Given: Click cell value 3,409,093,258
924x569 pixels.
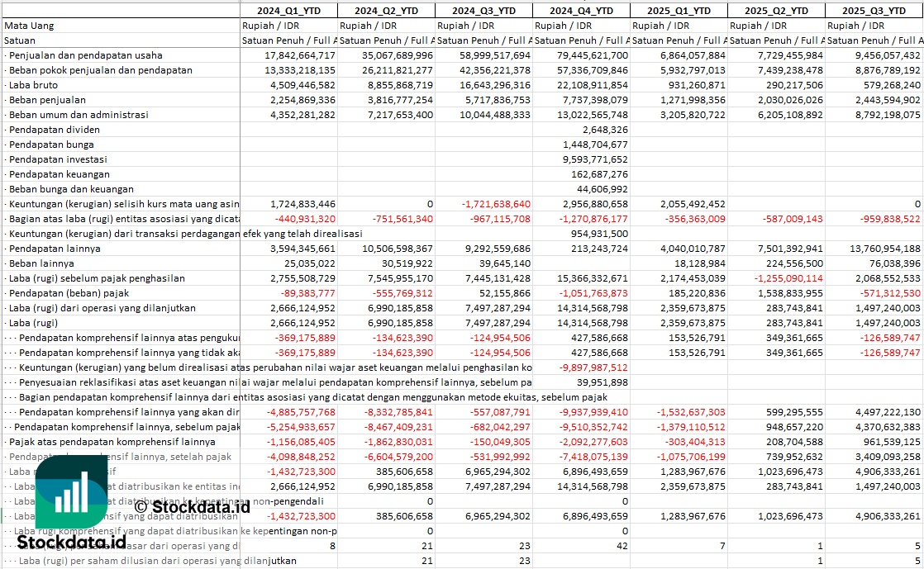Looking at the screenshot, I should pos(888,457).
